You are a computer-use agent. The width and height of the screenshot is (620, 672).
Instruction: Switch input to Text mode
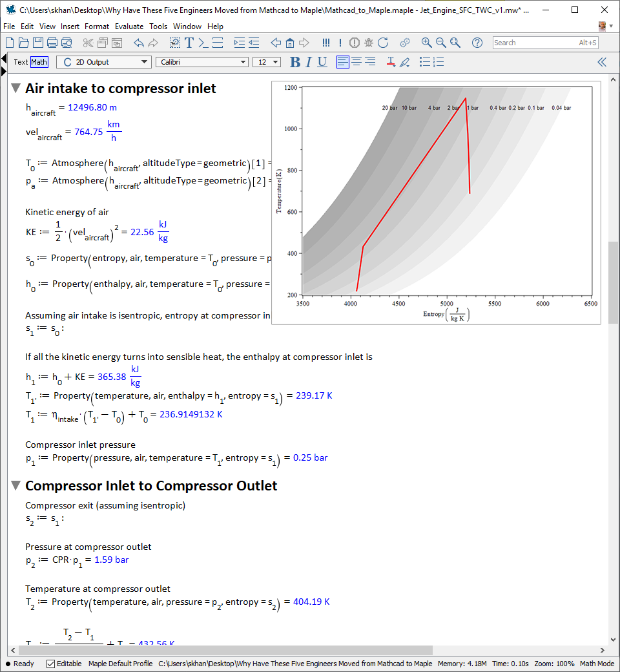point(21,62)
